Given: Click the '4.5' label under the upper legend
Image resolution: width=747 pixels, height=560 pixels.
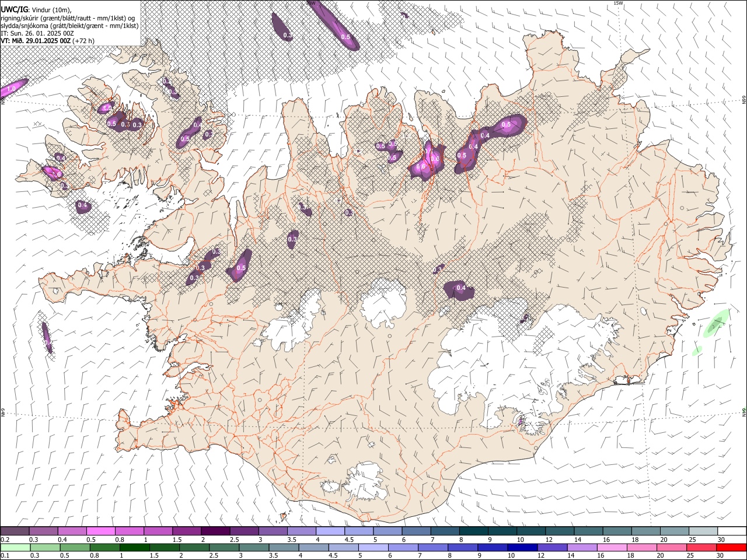Looking at the screenshot, I should coord(349,540).
